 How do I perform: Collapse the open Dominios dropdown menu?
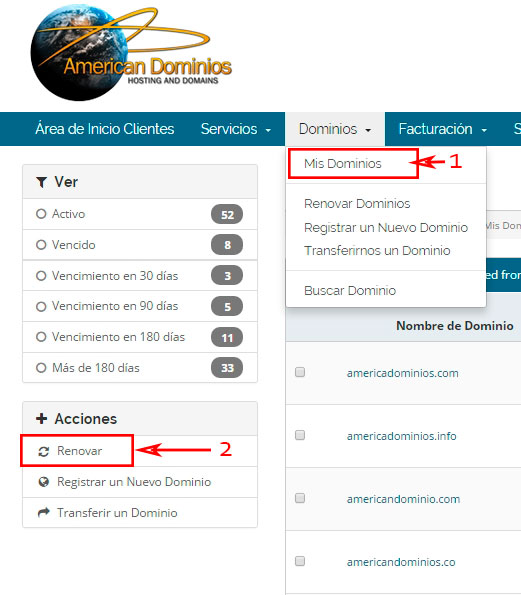[x=335, y=129]
